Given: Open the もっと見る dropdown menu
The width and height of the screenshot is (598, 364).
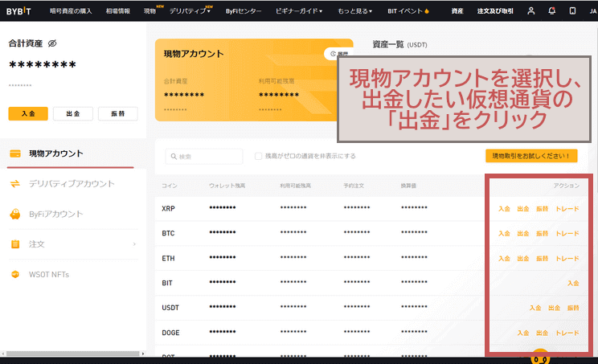Looking at the screenshot, I should pos(354,11).
